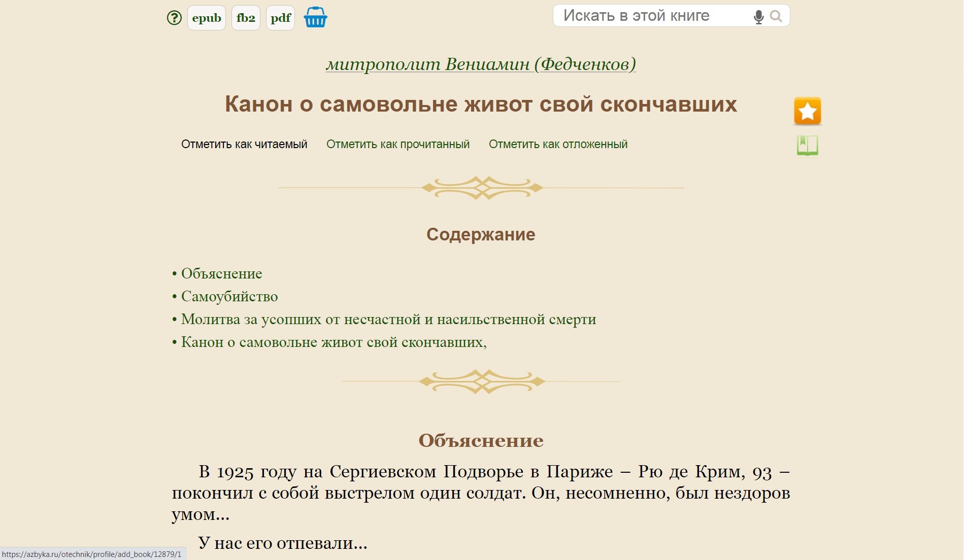This screenshot has height=560, width=964.
Task: Activate voice search microphone icon
Action: [x=758, y=17]
